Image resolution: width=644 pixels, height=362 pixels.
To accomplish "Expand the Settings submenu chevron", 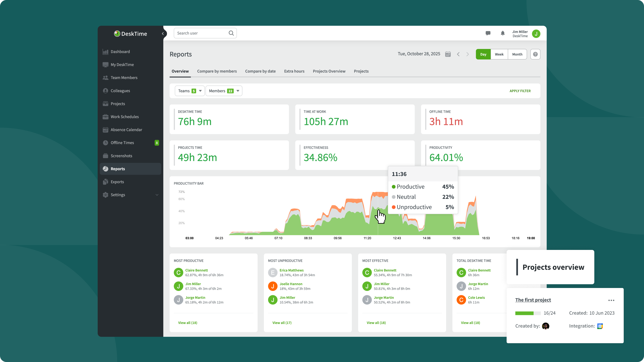I will coord(157,195).
